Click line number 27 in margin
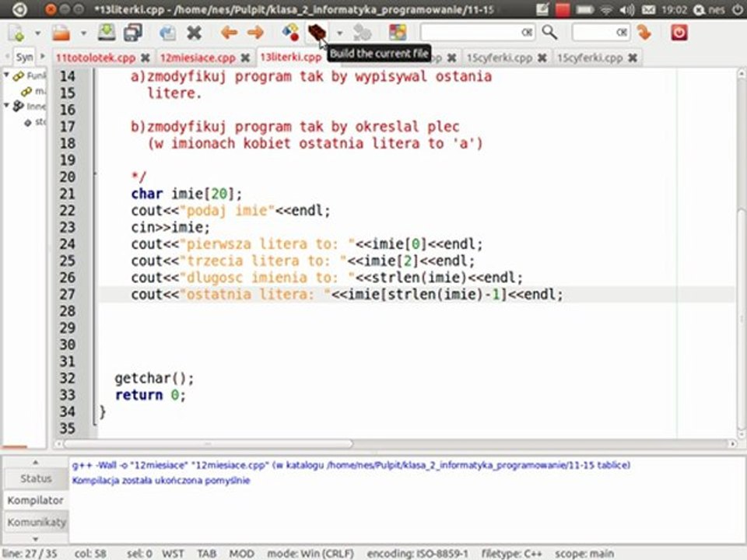The height and width of the screenshot is (560, 747). 67,294
